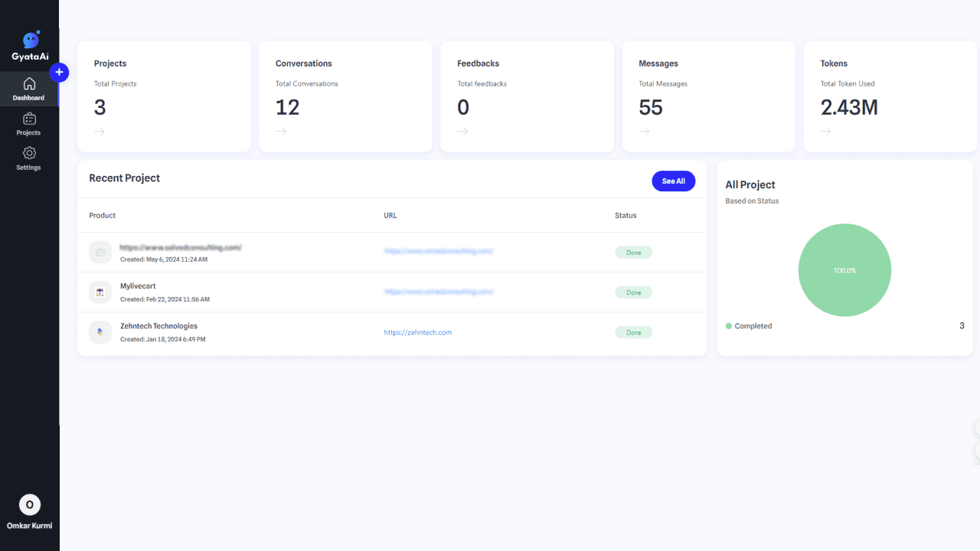Screen dimensions: 980x551
Task: Click the blue plus add button
Action: (59, 73)
